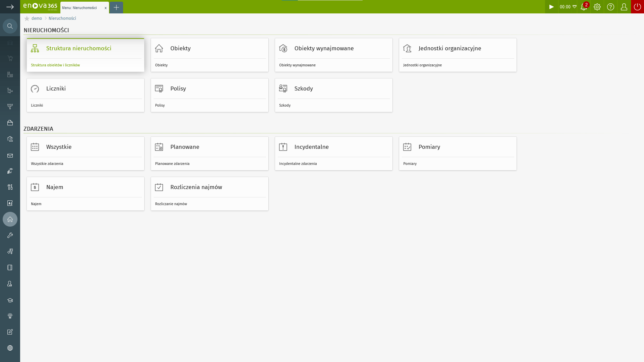
Task: Open the Jednostki organizacyjne tile heading
Action: click(x=450, y=48)
